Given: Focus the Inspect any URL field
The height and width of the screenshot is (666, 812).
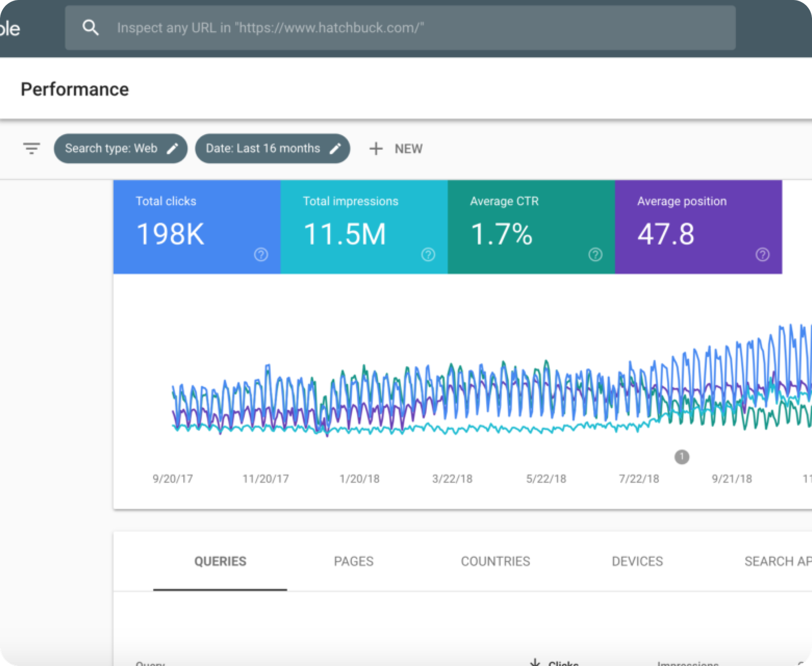Looking at the screenshot, I should click(400, 28).
